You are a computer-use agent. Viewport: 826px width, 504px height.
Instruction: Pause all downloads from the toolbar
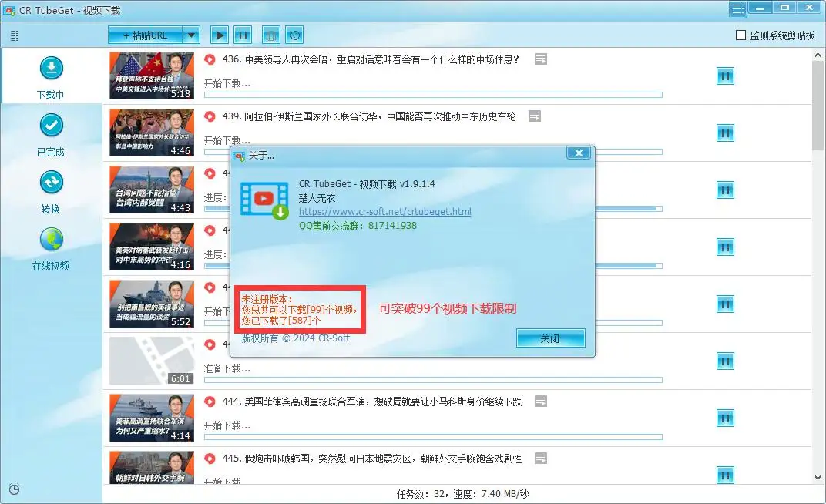click(243, 35)
